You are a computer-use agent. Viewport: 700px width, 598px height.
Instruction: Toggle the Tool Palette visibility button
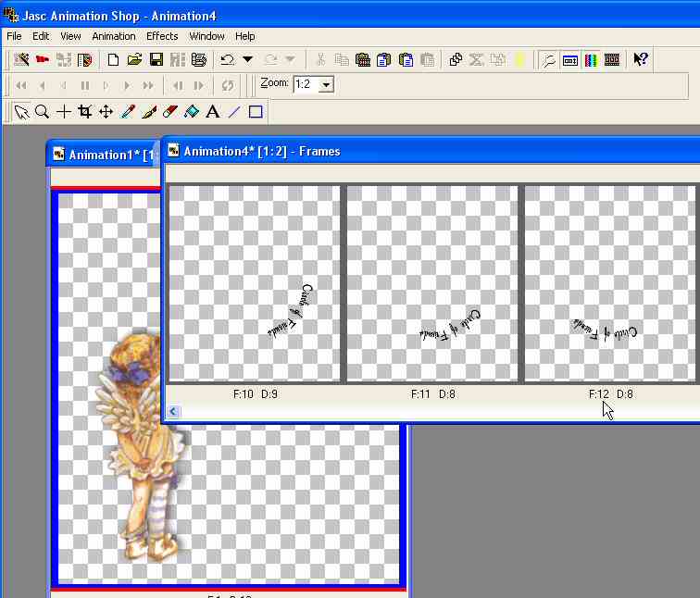pos(549,59)
